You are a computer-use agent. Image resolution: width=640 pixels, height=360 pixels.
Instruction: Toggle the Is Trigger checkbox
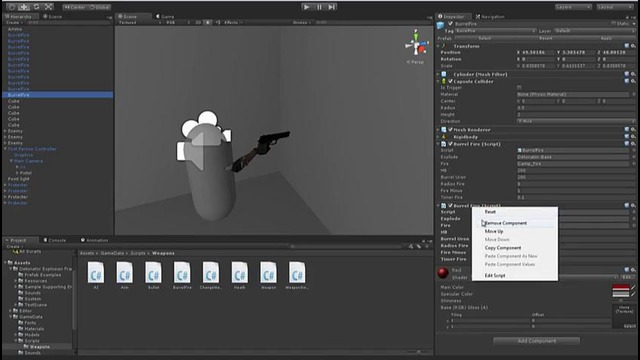click(519, 87)
